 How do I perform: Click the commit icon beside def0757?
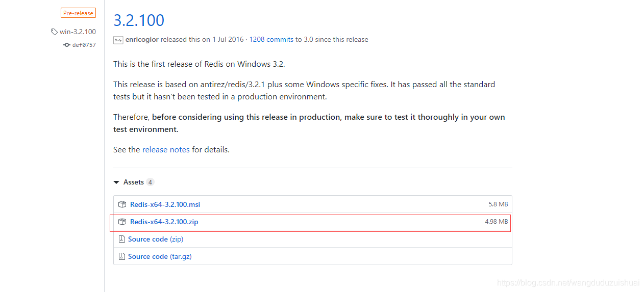pyautogui.click(x=66, y=45)
